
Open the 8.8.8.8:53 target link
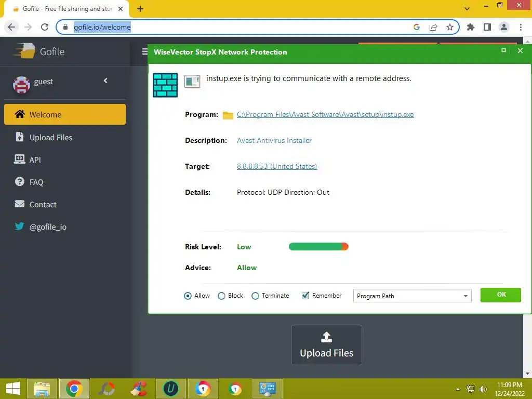(277, 166)
